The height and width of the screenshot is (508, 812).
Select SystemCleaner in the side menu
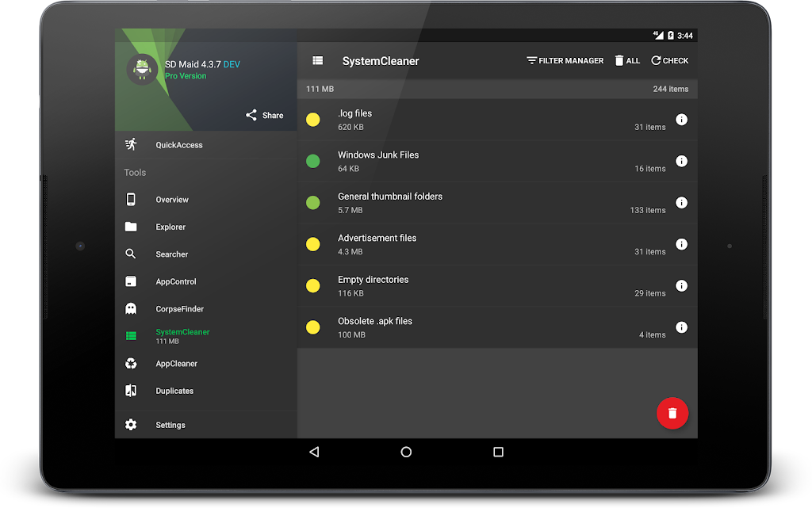pyautogui.click(x=182, y=336)
